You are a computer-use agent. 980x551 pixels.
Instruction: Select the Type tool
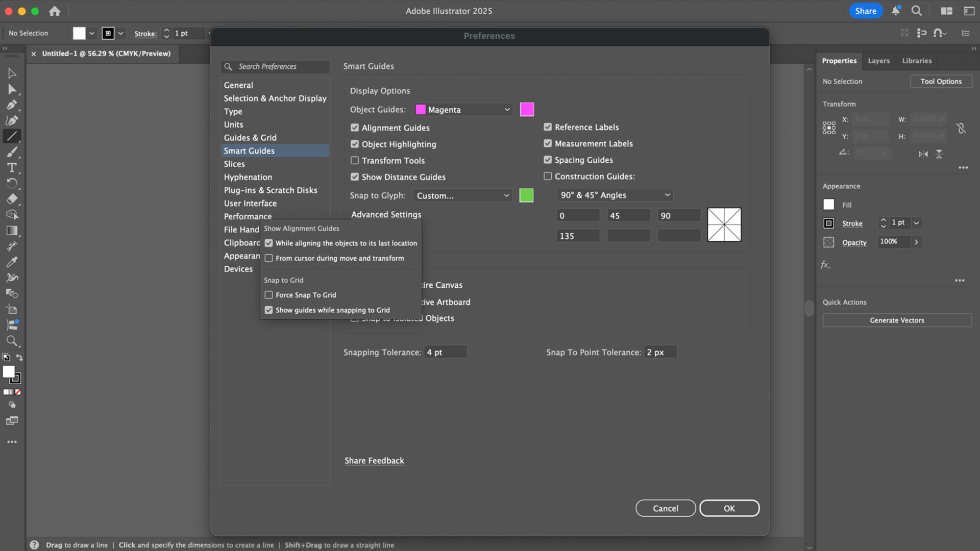(x=12, y=168)
